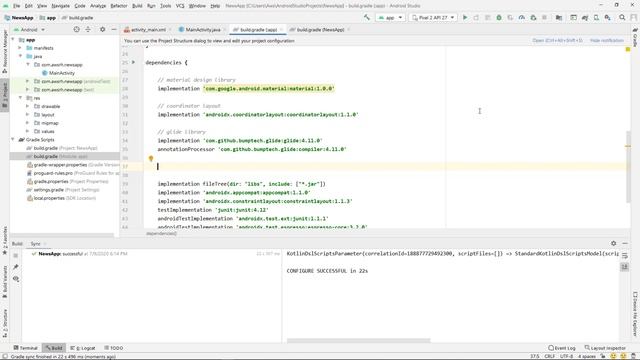Click the eye filter icon in Build panel
Viewport: 640px width, 360px height.
[16, 279]
